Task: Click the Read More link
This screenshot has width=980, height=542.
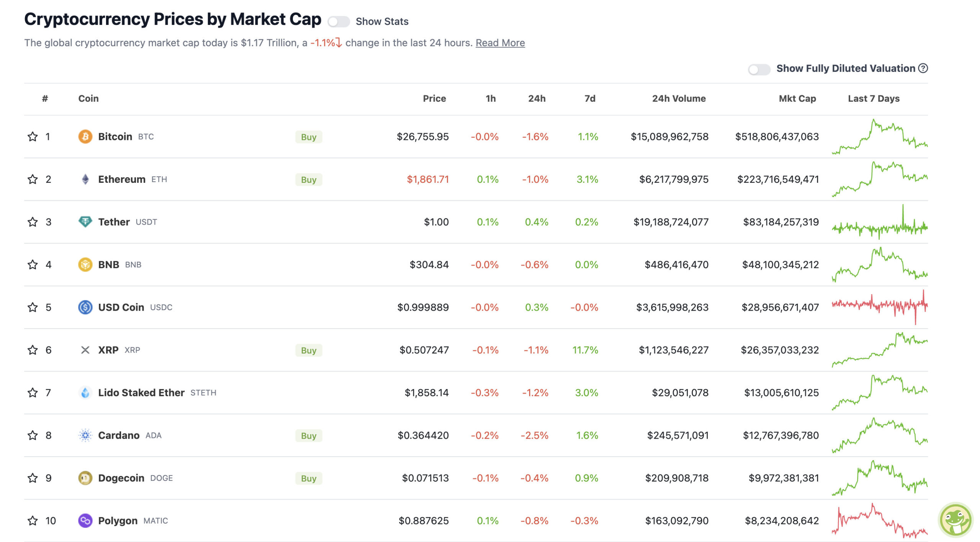Action: click(x=500, y=43)
